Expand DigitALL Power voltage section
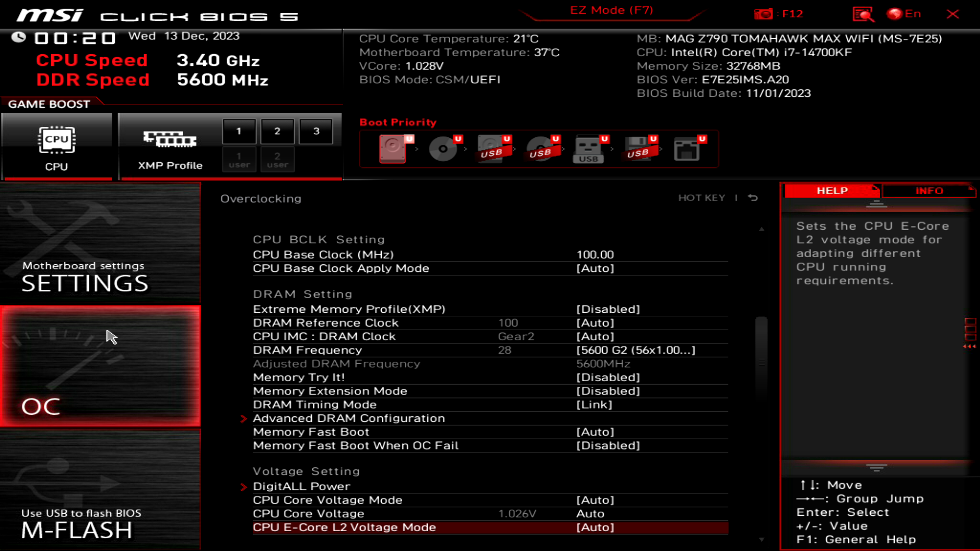The height and width of the screenshot is (551, 980). pos(302,486)
